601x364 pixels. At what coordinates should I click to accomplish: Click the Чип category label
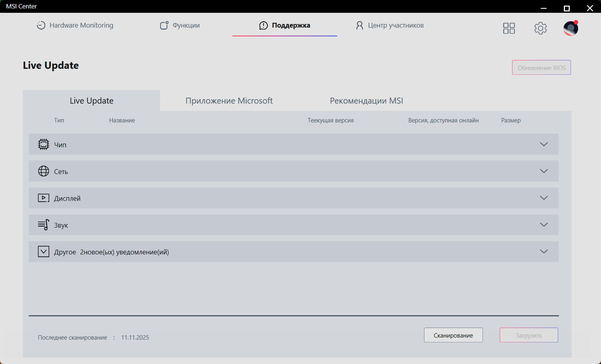point(60,145)
